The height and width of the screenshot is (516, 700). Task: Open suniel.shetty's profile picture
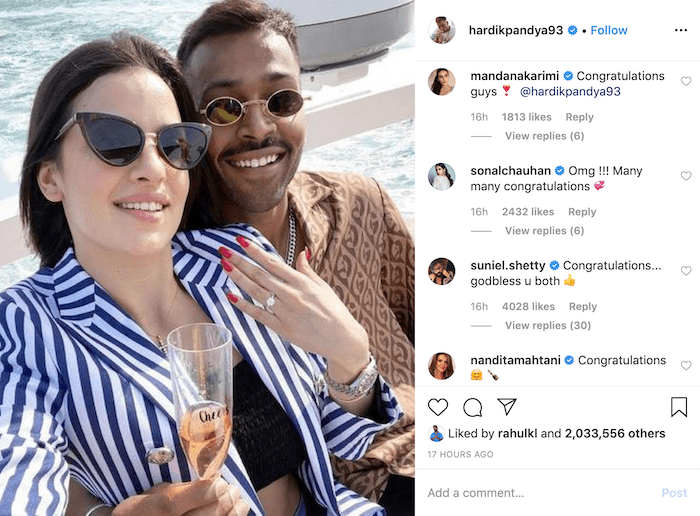click(x=442, y=271)
